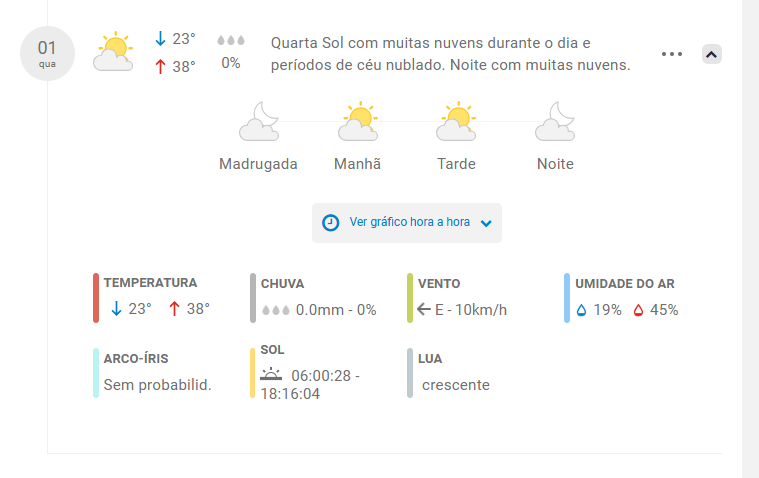The image size is (759, 478).
Task: Click the Noite cloudy moon icon
Action: pos(555,122)
